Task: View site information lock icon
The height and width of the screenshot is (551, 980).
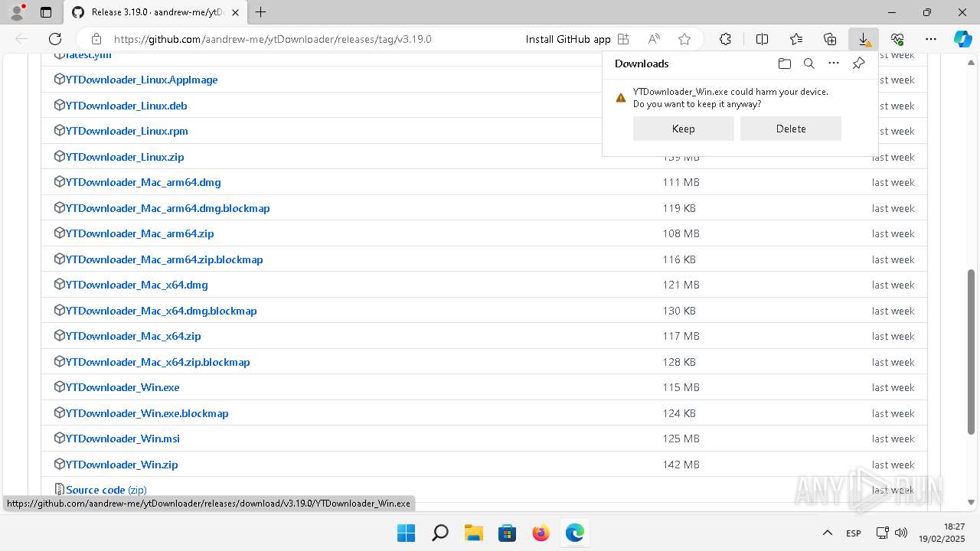Action: tap(96, 39)
